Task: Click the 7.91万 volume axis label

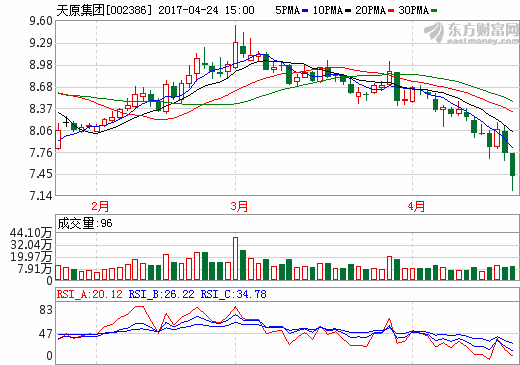Action: tap(35, 269)
